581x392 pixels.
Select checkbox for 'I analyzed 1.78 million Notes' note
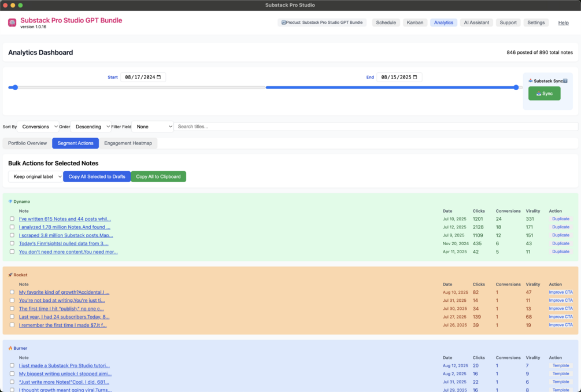(x=12, y=227)
